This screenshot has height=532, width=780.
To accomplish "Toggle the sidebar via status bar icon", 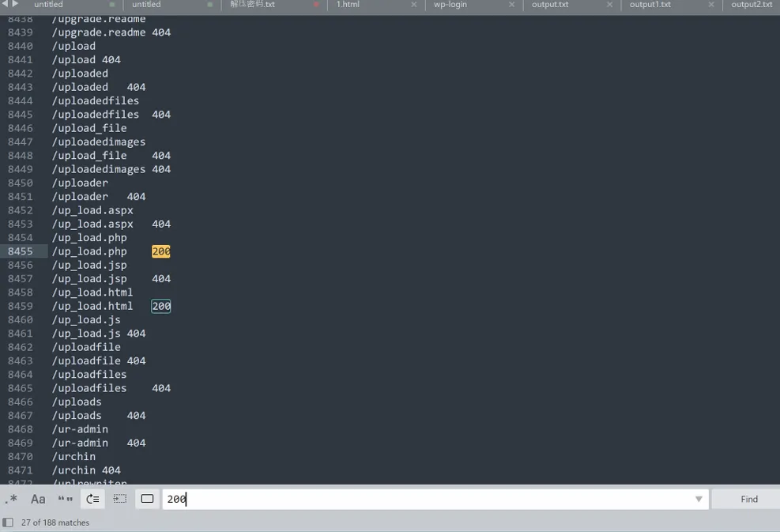I will (8, 522).
